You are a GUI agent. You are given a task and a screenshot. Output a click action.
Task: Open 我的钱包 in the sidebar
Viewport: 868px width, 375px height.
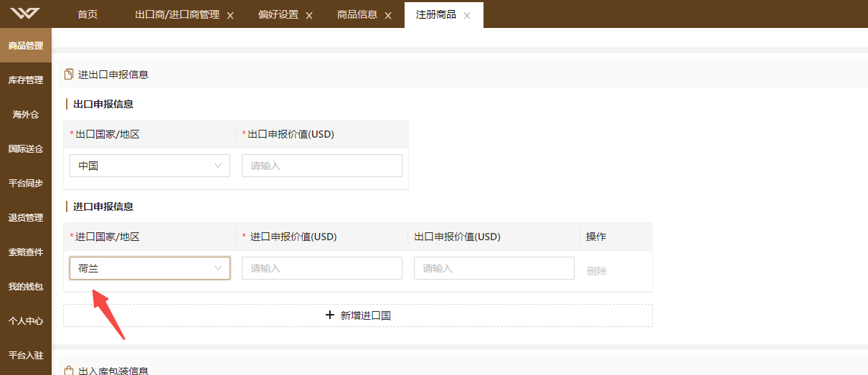(26, 286)
